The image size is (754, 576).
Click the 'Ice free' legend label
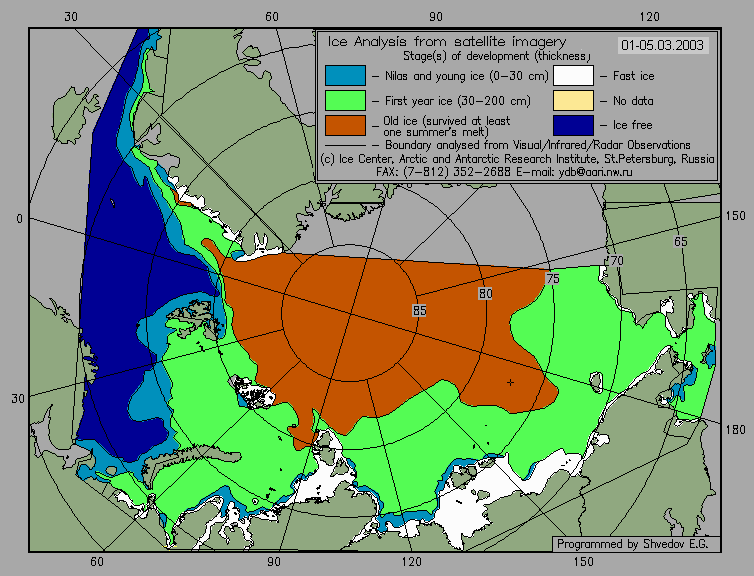click(x=632, y=125)
